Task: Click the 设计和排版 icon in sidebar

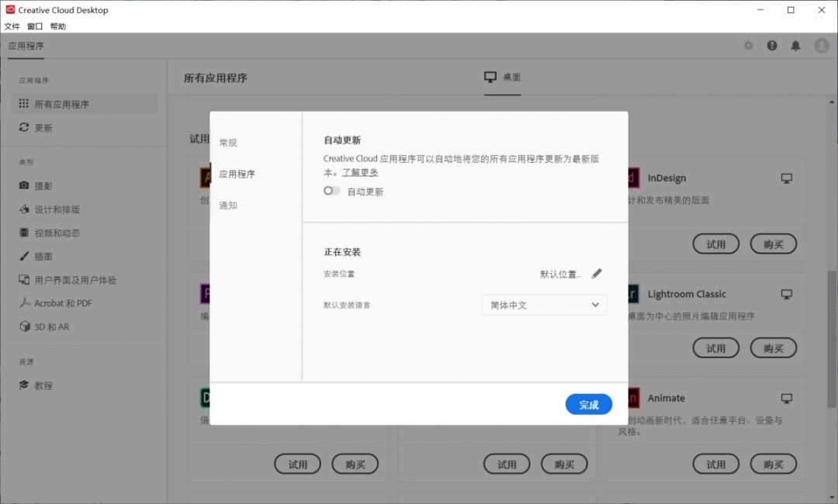Action: [23, 209]
